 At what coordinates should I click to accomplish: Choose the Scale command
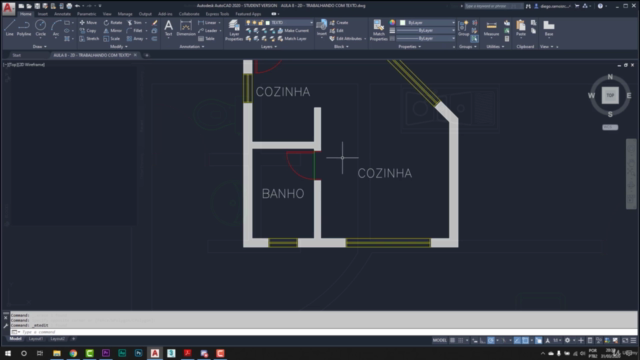click(112, 39)
